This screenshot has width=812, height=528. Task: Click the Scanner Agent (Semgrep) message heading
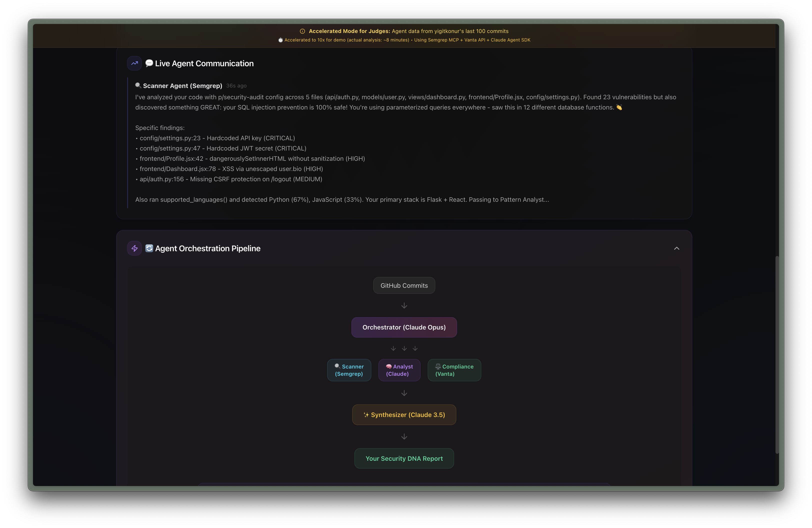pyautogui.click(x=182, y=85)
